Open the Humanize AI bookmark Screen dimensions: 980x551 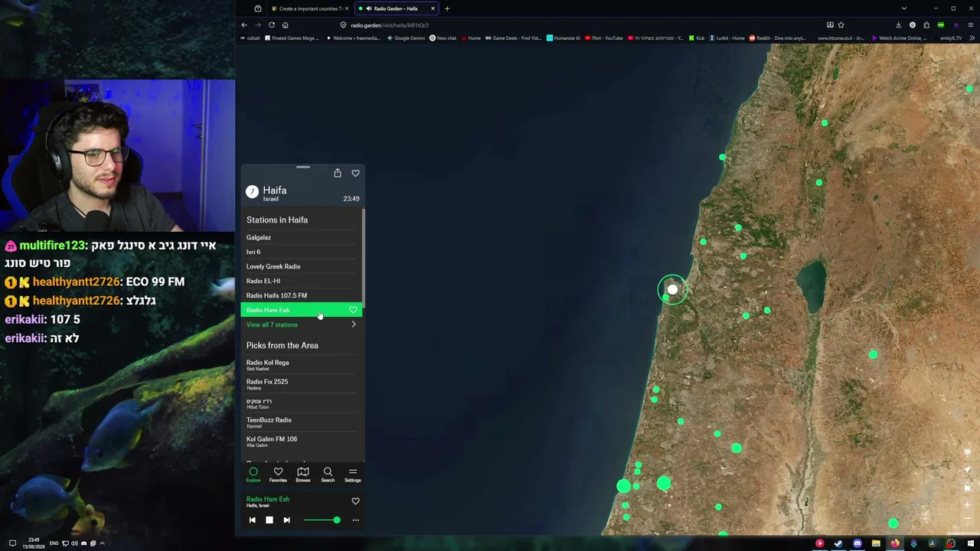[563, 38]
